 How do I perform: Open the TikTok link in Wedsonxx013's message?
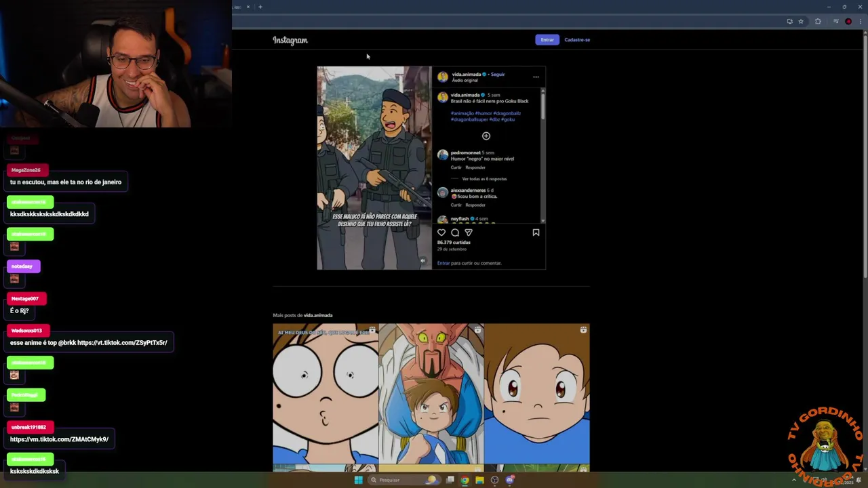(x=122, y=343)
